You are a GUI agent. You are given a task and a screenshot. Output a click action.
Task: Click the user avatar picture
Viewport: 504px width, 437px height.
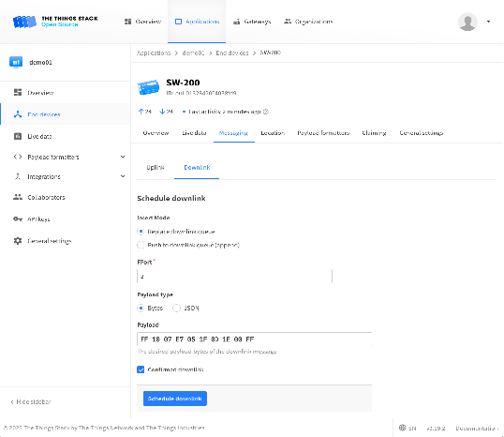467,22
